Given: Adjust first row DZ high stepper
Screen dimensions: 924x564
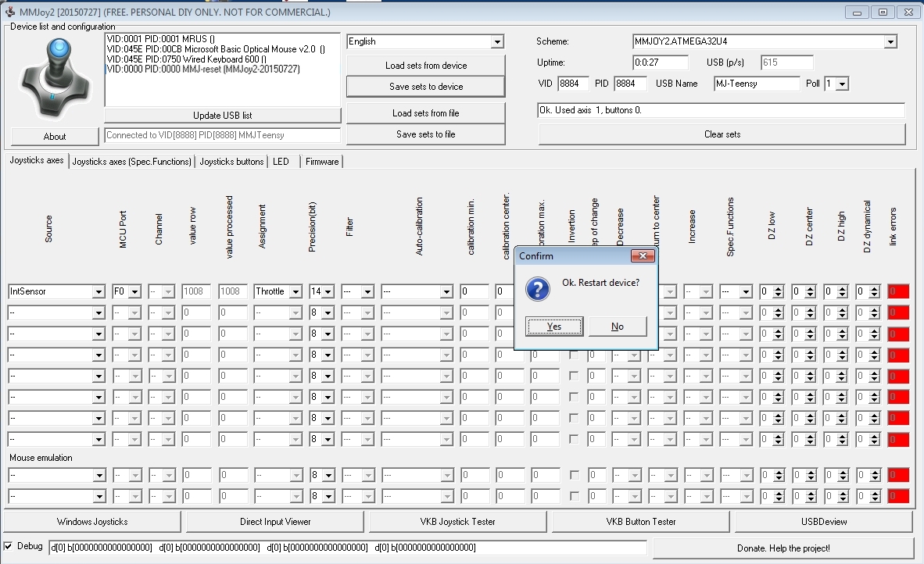Looking at the screenshot, I should pyautogui.click(x=842, y=291).
